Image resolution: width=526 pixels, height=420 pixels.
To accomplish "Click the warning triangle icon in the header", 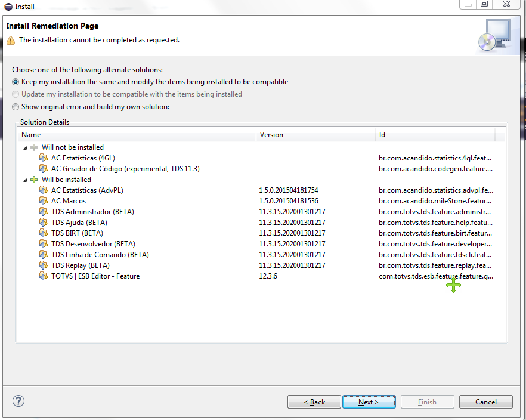I will (x=11, y=40).
